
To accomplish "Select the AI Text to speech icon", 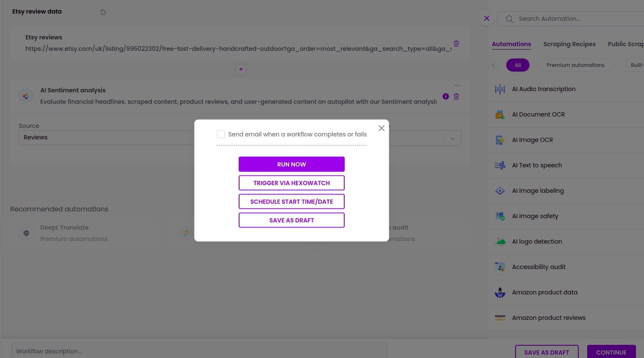I will pos(500,165).
